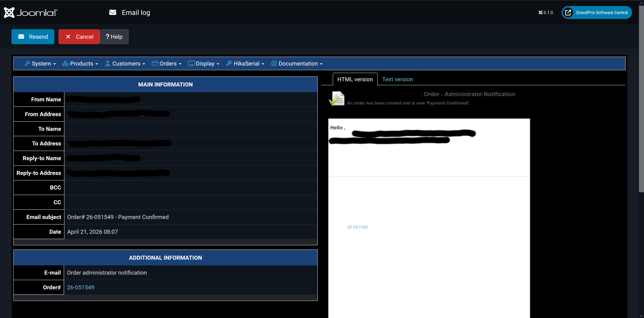Screen dimensions: 644x318
Task: Click the HikaSerial key icon
Action: coord(229,63)
